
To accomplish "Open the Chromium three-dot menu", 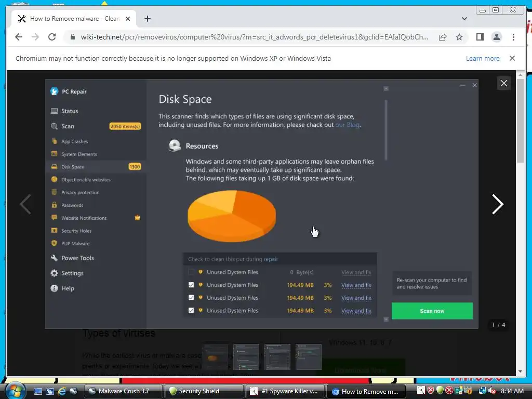I will pyautogui.click(x=513, y=37).
